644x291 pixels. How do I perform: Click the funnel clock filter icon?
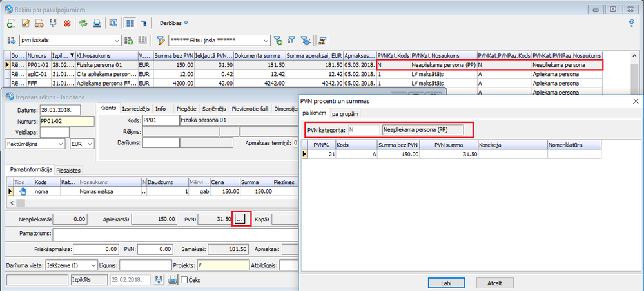[305, 40]
